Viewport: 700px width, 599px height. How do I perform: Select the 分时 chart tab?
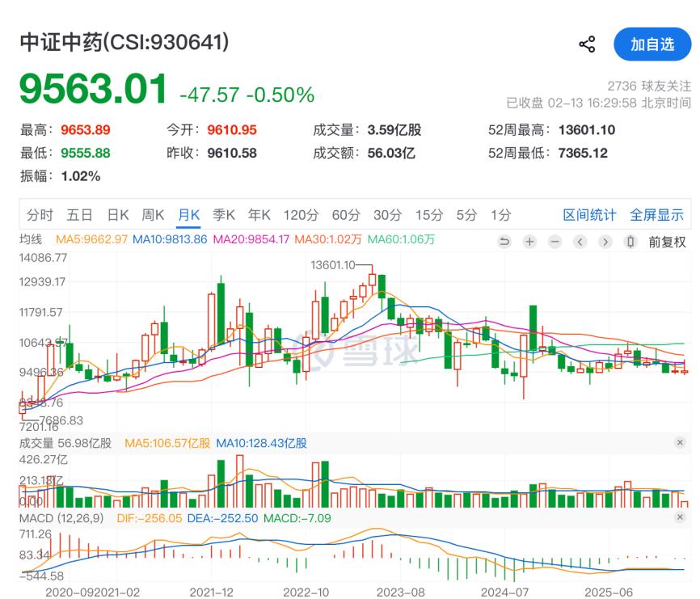pos(40,215)
